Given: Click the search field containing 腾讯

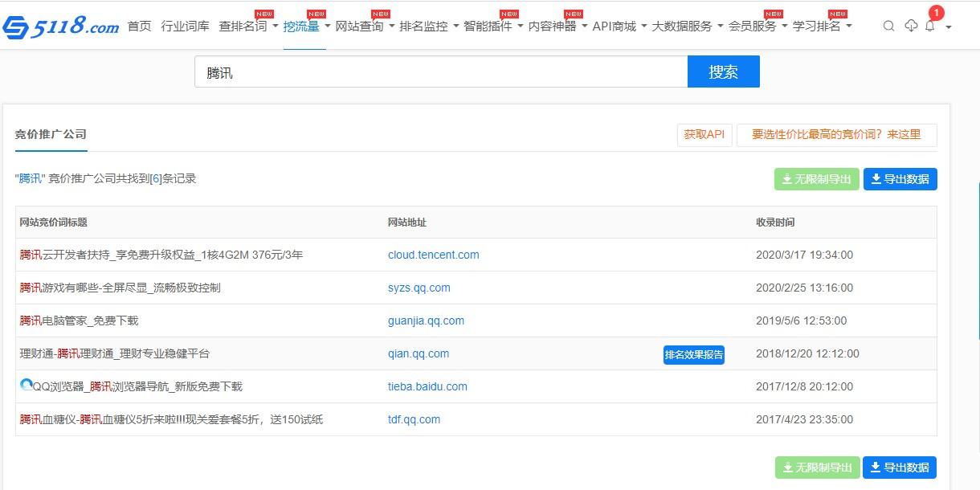Looking at the screenshot, I should pos(441,71).
